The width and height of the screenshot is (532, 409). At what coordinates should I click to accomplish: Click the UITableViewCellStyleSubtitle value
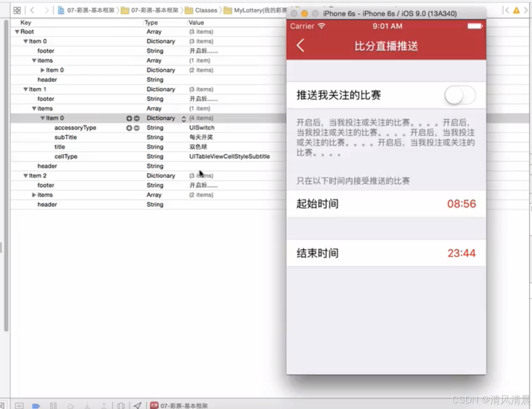point(229,156)
